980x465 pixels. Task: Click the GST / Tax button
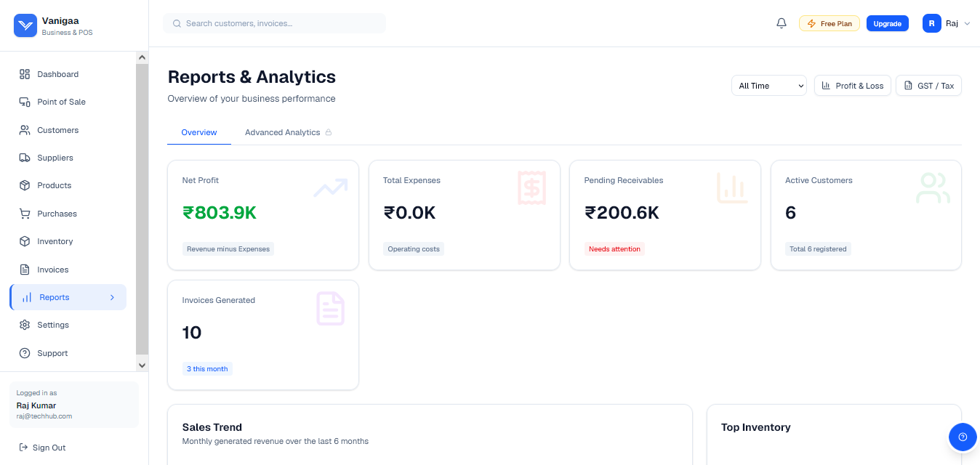(928, 86)
